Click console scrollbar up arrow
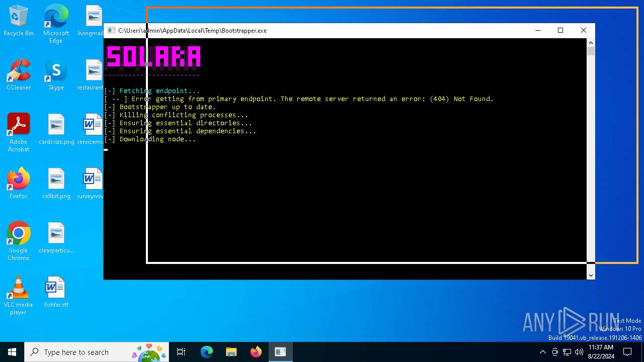This screenshot has height=362, width=644. [591, 42]
